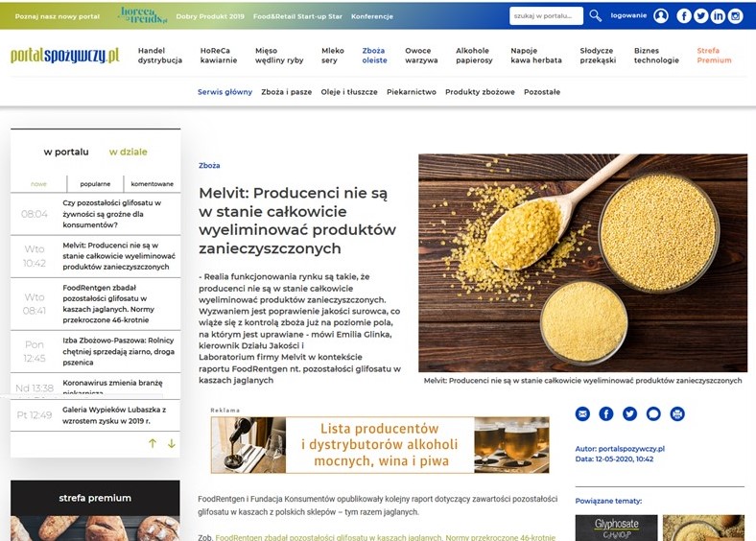Click the 'logowanie' link
Viewport: 756px width, 541px height.
coord(628,15)
